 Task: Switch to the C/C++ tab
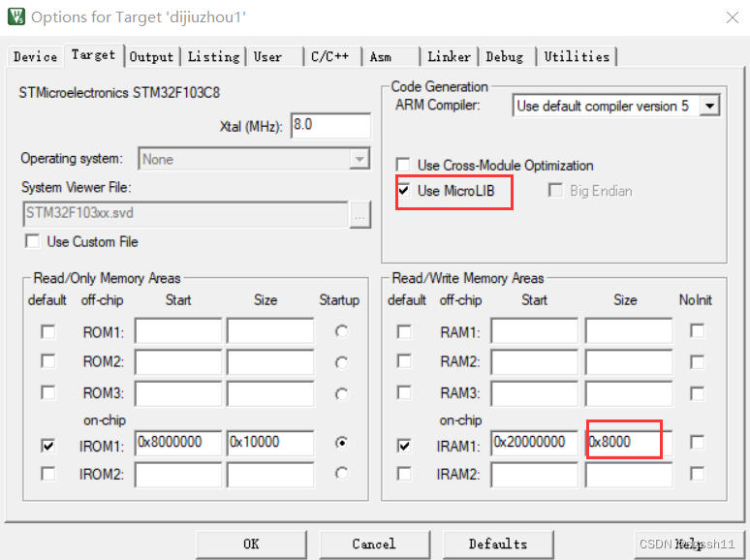tap(332, 57)
